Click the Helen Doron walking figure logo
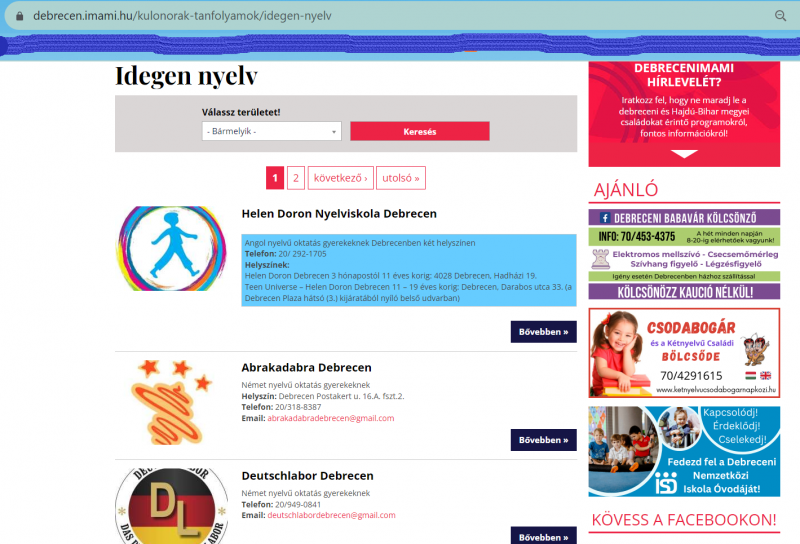 (x=171, y=249)
